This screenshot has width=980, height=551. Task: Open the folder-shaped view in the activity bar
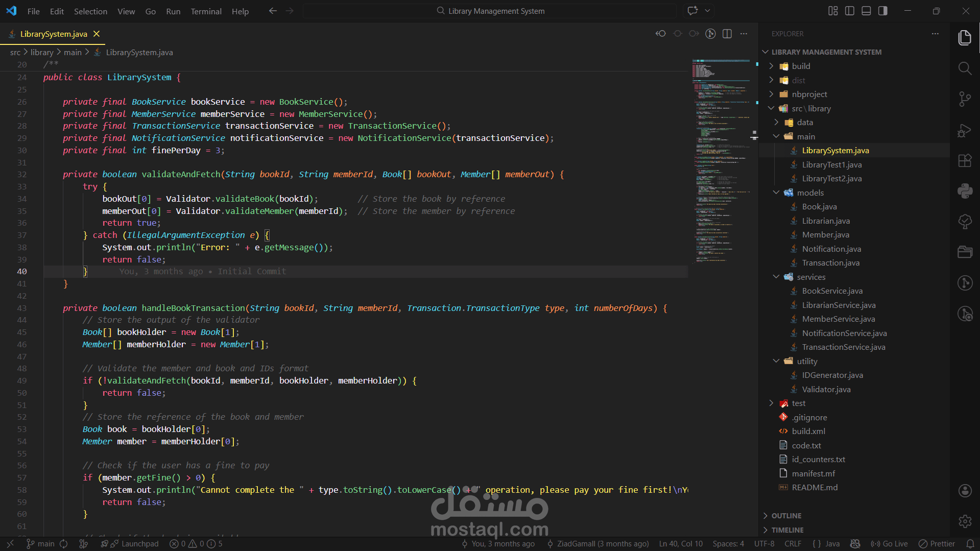pos(965,252)
